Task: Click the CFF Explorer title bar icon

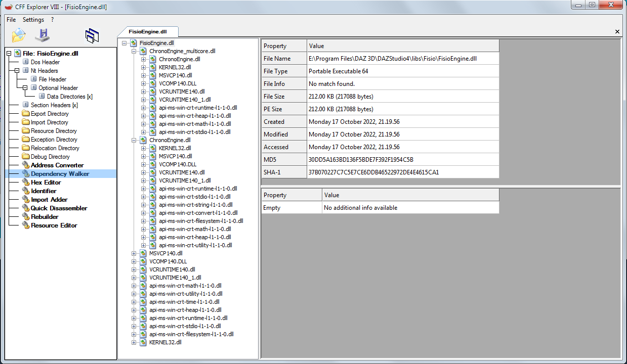Action: (8, 8)
